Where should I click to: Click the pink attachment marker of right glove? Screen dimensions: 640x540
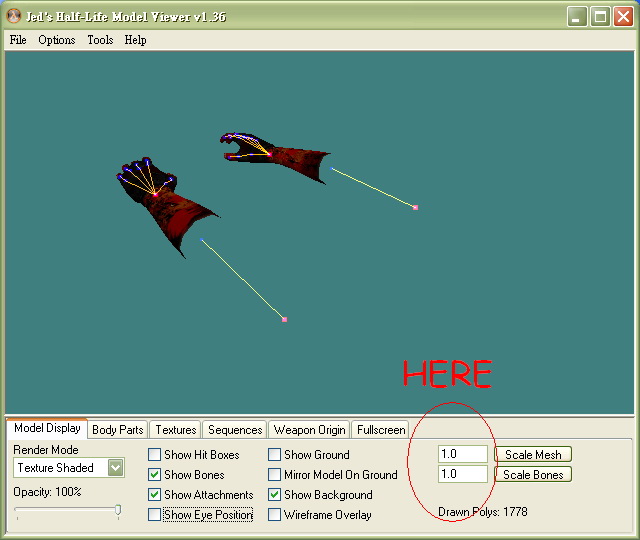[x=416, y=207]
